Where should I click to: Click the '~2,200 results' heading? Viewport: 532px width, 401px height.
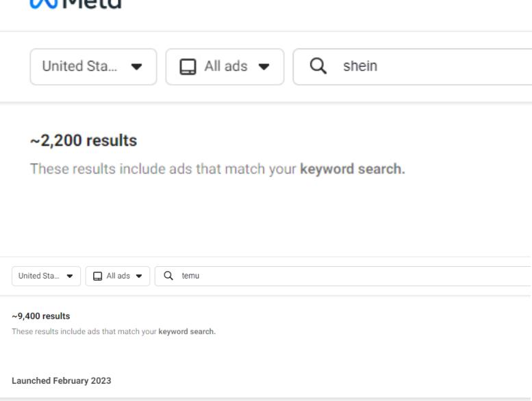click(x=84, y=141)
